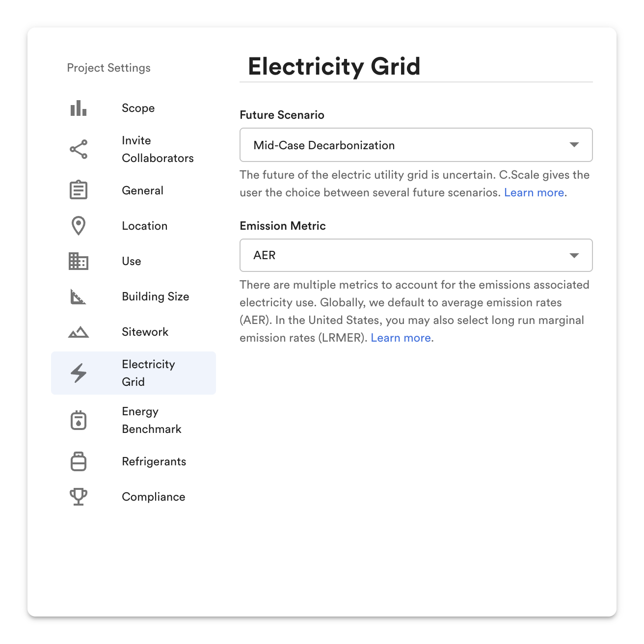Open the General settings section
This screenshot has width=644, height=644.
click(x=134, y=190)
